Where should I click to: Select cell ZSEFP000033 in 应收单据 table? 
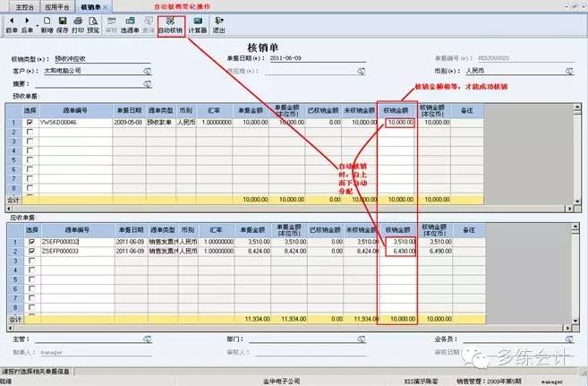click(x=78, y=251)
